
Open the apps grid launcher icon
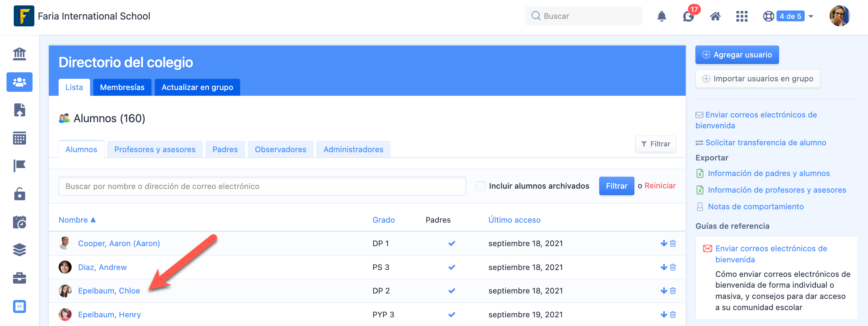tap(742, 16)
